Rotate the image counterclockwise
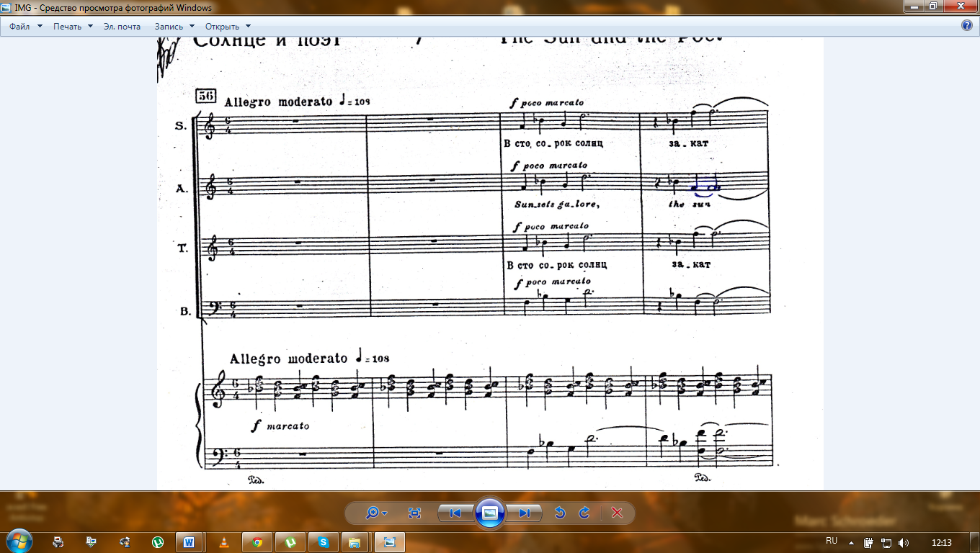 (559, 513)
